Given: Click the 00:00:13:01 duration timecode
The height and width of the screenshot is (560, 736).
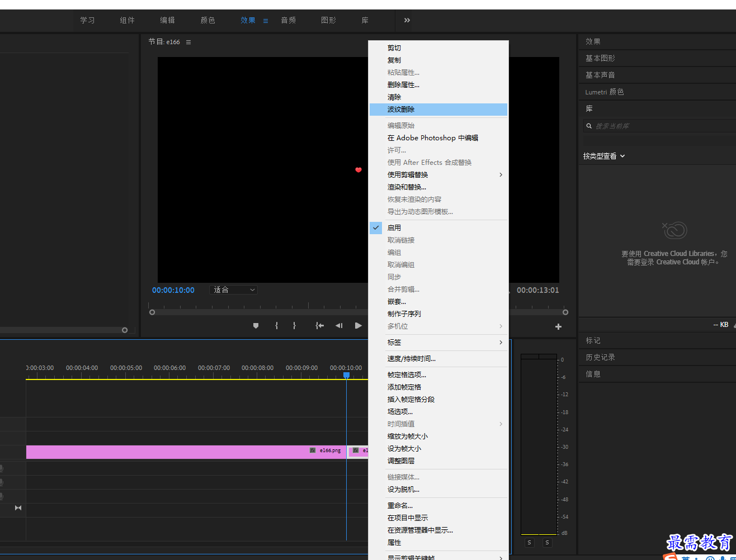Looking at the screenshot, I should pos(537,290).
